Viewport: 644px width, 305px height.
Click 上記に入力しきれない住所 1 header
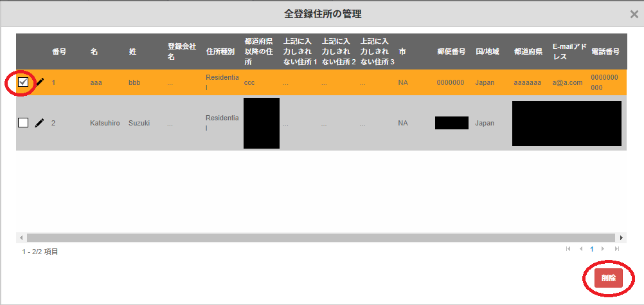(x=300, y=51)
